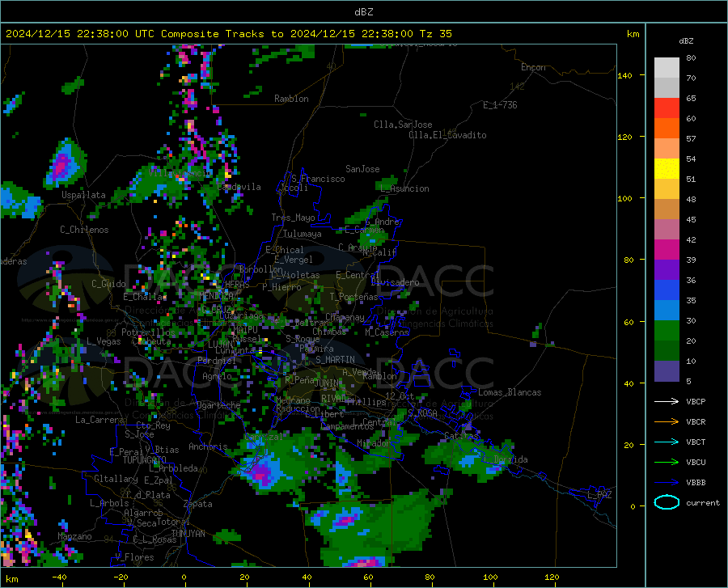Viewport: 728px width, 588px height.
Task: Click the 'Manzano' map label
Action: [x=74, y=536]
